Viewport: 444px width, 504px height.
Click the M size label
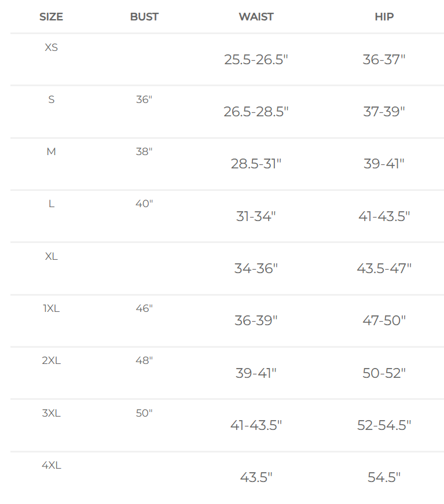click(x=52, y=152)
